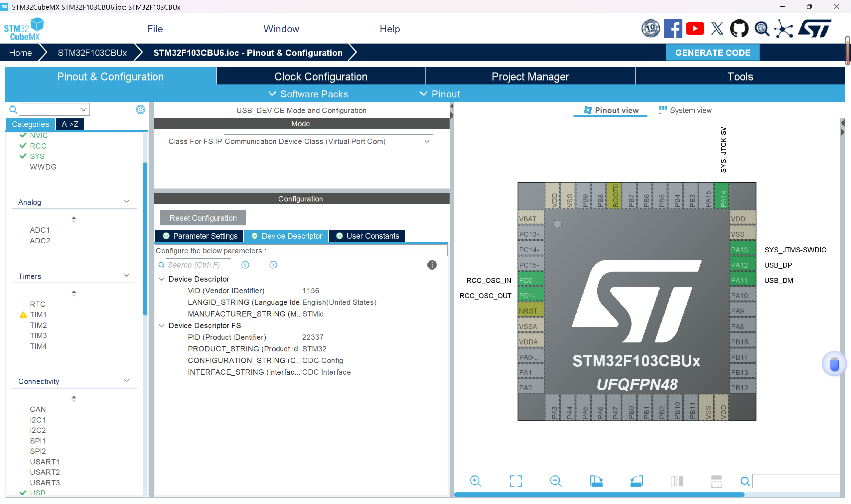The image size is (851, 504).
Task: Collapse the Connectivity category
Action: click(127, 381)
